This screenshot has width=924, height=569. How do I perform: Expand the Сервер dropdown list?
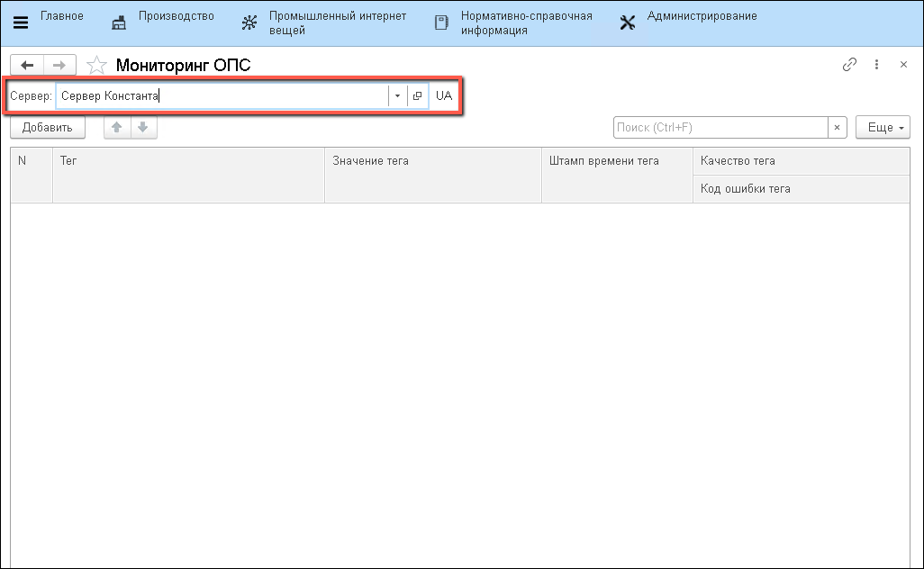(x=397, y=95)
